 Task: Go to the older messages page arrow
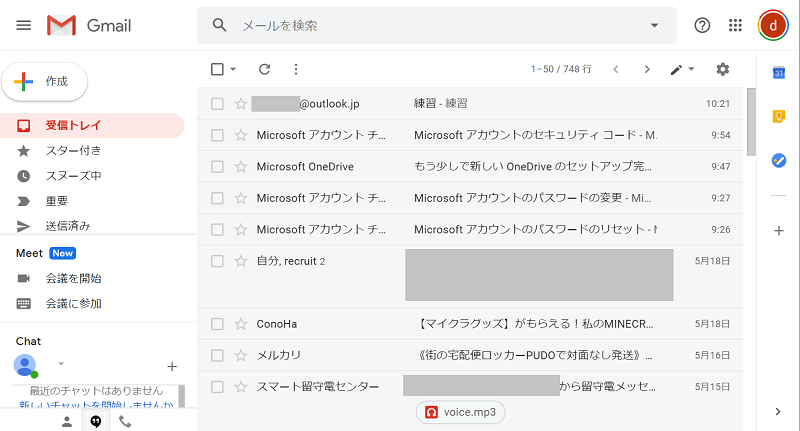click(x=647, y=69)
